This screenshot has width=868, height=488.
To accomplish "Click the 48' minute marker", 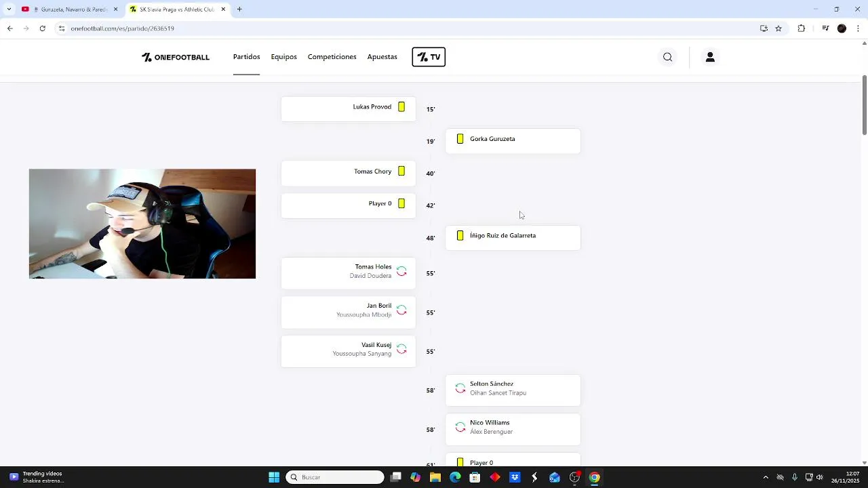I will [x=431, y=239].
